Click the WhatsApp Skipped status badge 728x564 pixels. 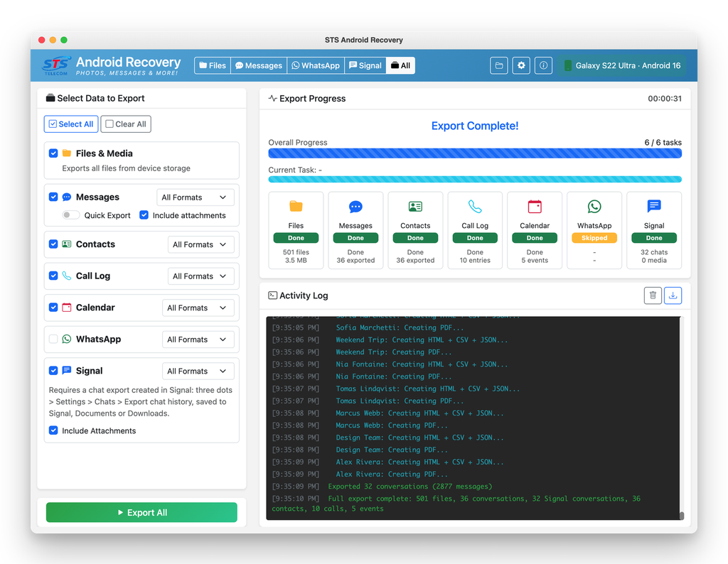click(x=594, y=238)
